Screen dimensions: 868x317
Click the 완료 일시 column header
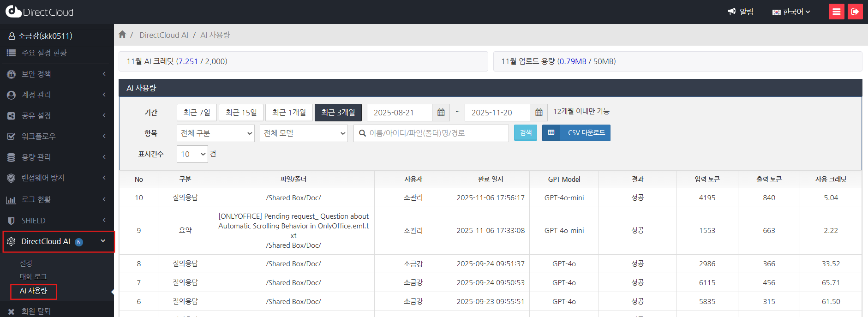click(491, 179)
